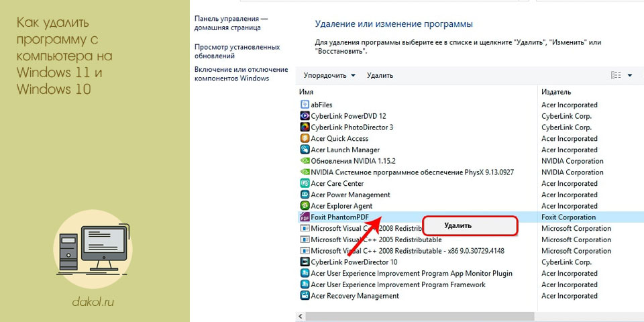Select CyberLink PowerDirector 10 entry
Viewport: 644px width, 322px height.
354,262
